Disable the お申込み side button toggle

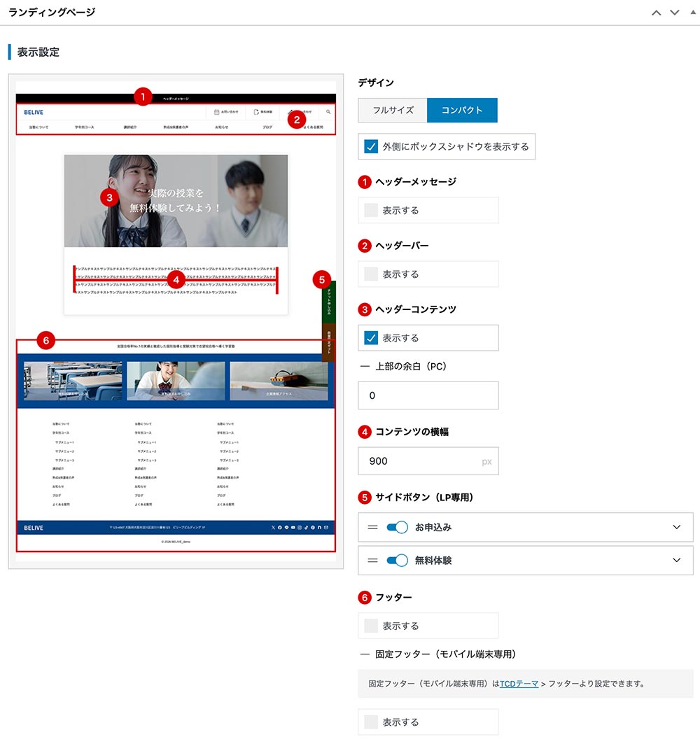pos(398,527)
